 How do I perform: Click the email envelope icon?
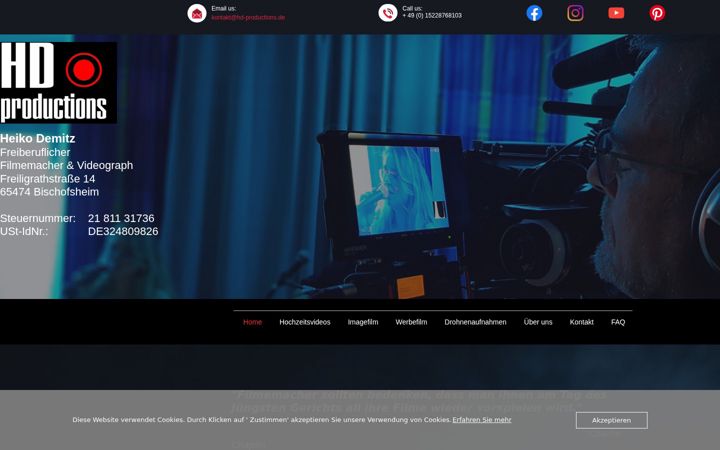pyautogui.click(x=197, y=13)
